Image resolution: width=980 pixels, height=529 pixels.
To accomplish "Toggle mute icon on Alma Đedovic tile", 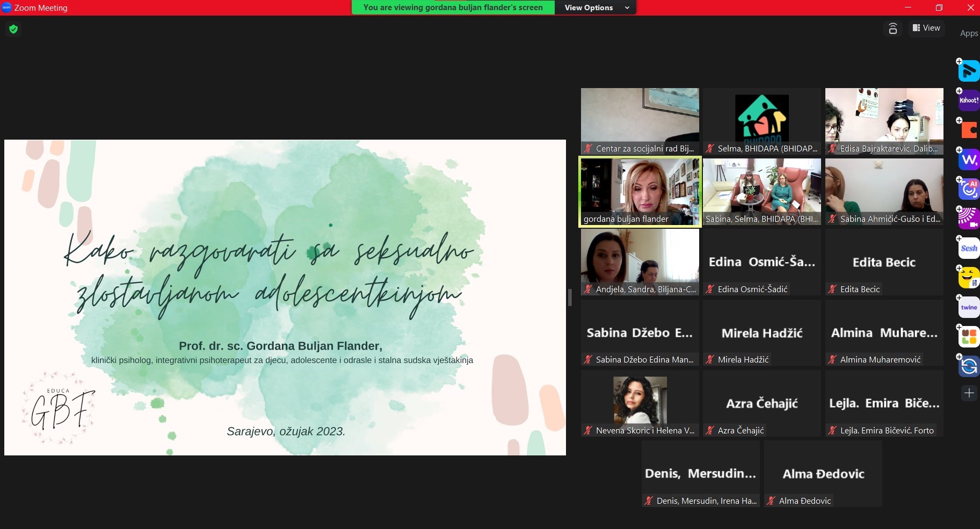I will (x=771, y=501).
